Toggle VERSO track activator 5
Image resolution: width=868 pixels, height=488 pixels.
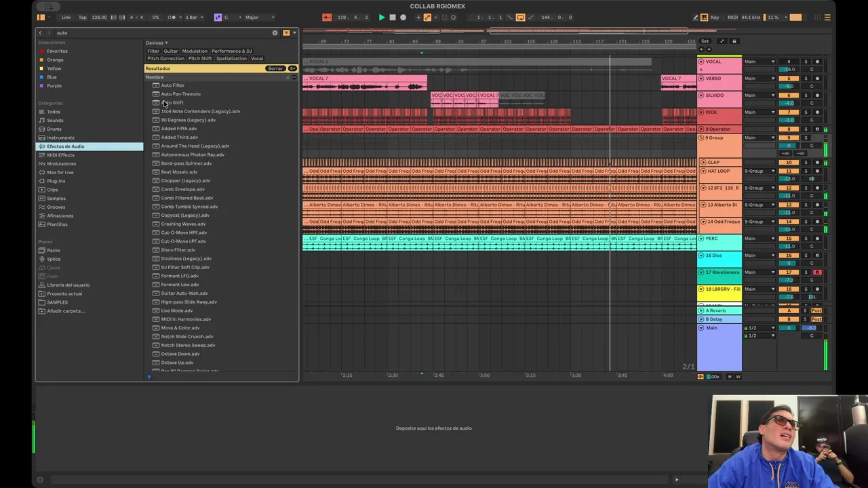pos(789,79)
